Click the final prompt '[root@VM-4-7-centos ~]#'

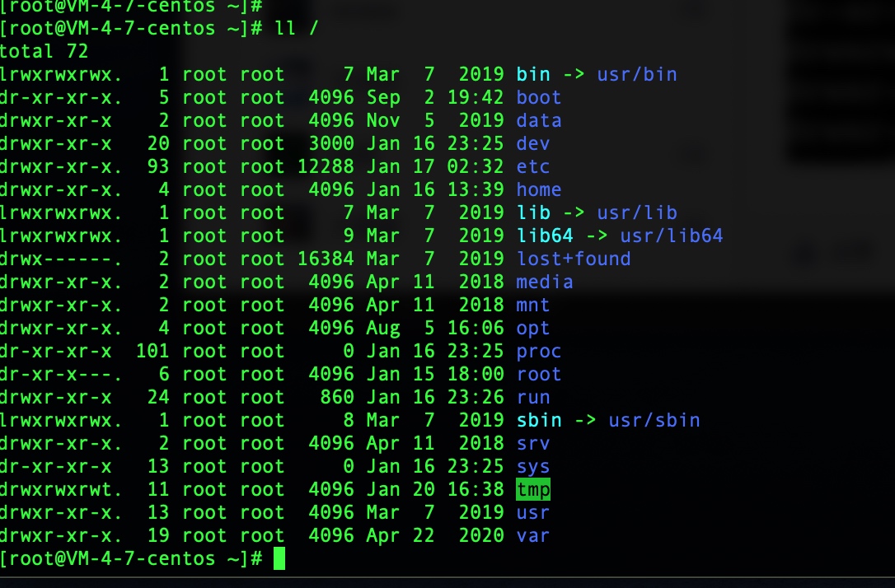[x=131, y=558]
